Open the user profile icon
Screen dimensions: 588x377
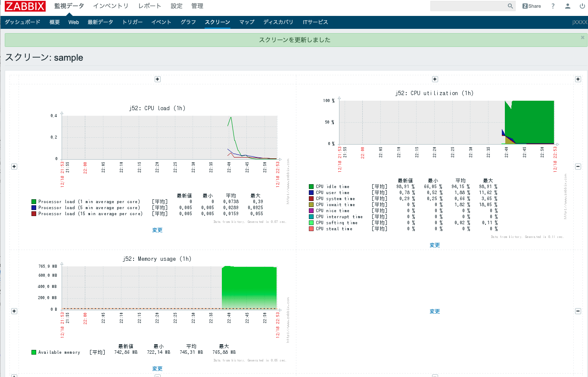[x=568, y=6]
